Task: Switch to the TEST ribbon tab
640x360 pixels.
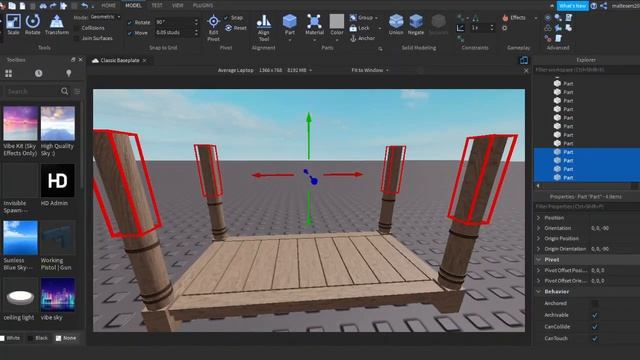Action: point(157,5)
